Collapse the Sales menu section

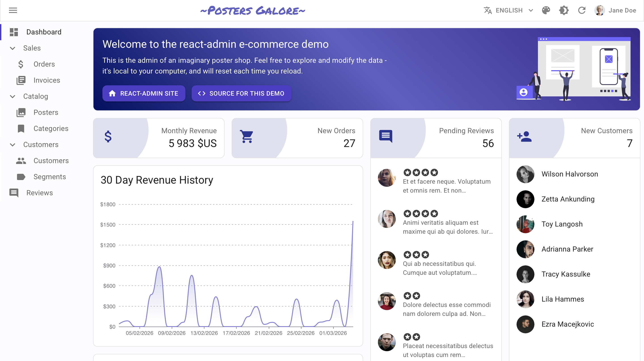point(13,48)
